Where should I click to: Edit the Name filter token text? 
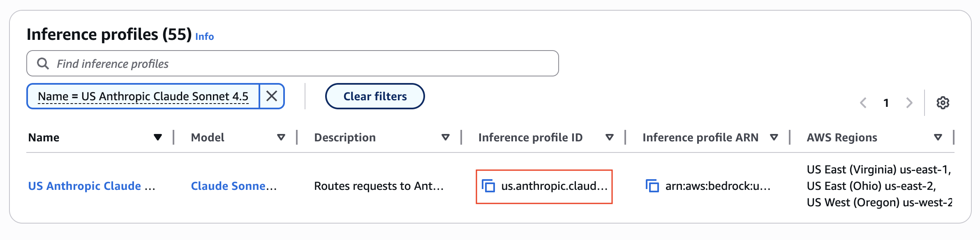point(143,96)
